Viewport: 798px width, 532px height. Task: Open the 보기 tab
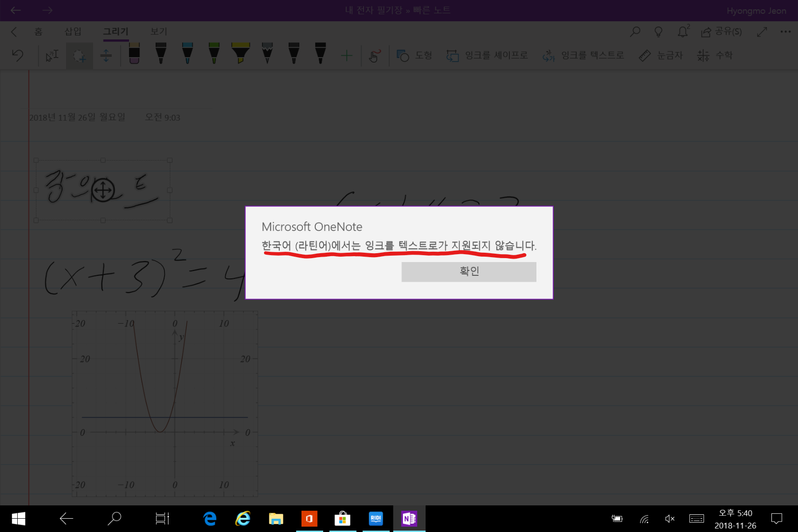pos(159,32)
